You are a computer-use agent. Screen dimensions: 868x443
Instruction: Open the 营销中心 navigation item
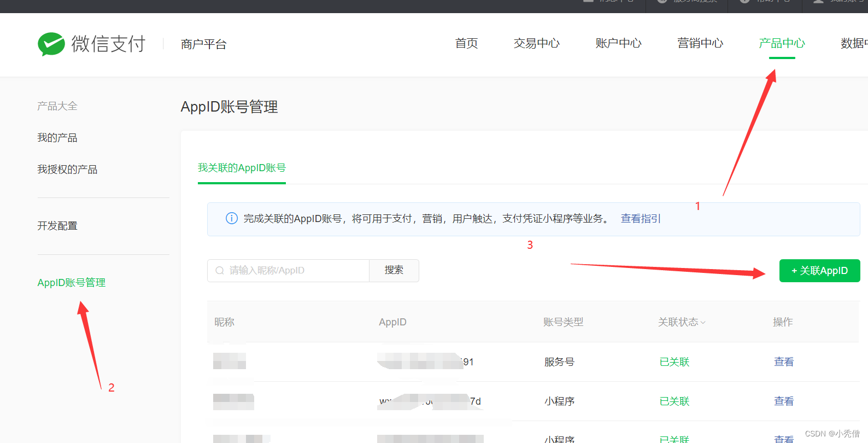pyautogui.click(x=700, y=43)
